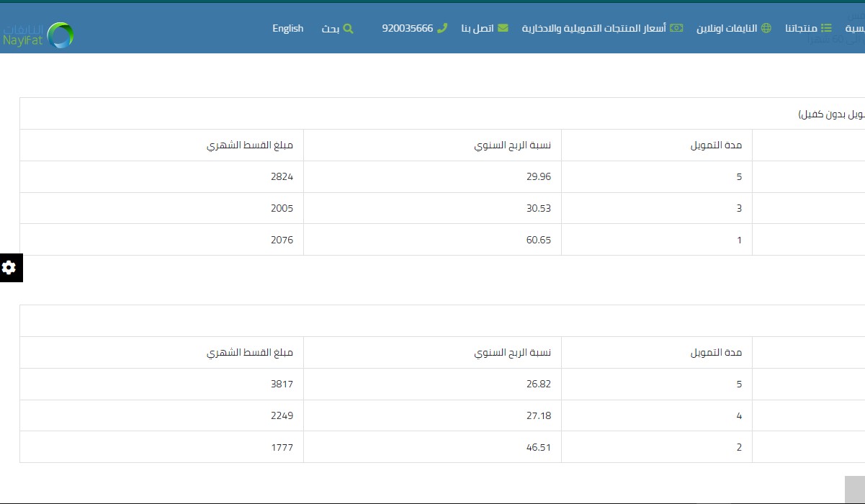
Task: Select term 4 in 27.18 row
Action: coord(739,416)
